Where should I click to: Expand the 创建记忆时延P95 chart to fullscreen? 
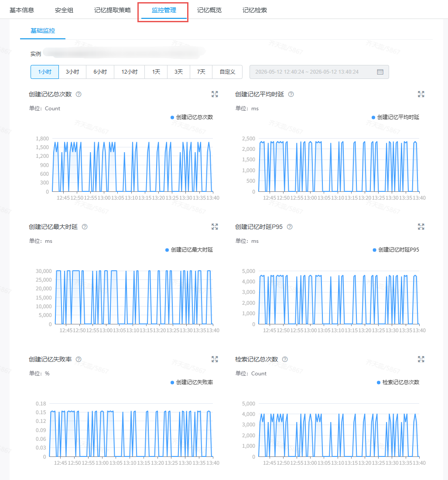[x=421, y=227]
